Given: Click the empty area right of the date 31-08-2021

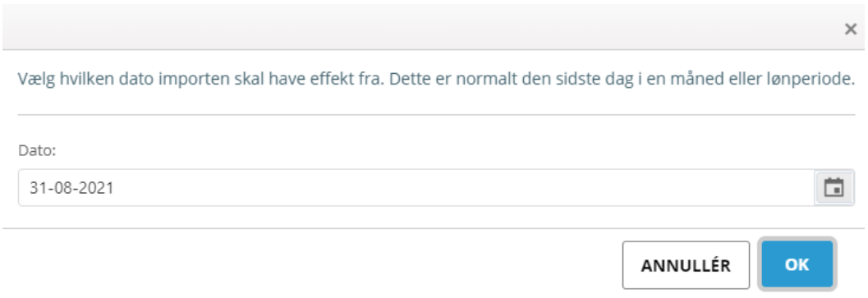Looking at the screenshot, I should tap(465, 188).
